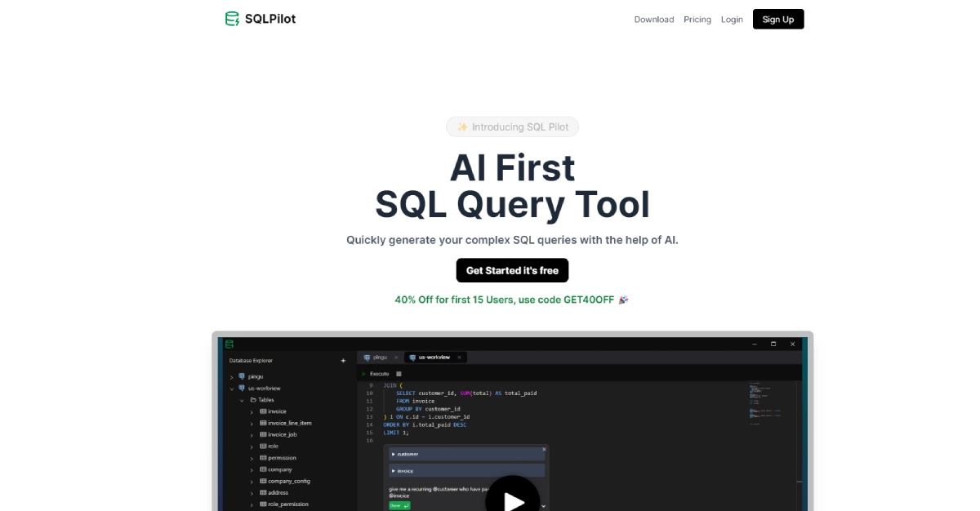The height and width of the screenshot is (511, 980).
Task: Expand the customer section in AI popup
Action: pos(394,454)
